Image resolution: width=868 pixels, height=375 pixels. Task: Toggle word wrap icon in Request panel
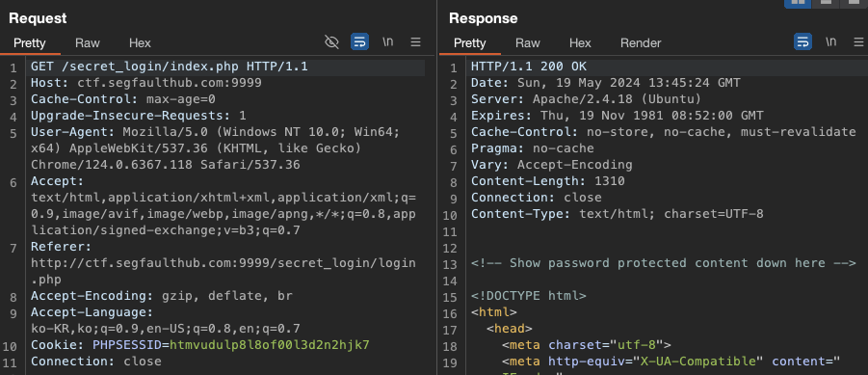pyautogui.click(x=360, y=42)
